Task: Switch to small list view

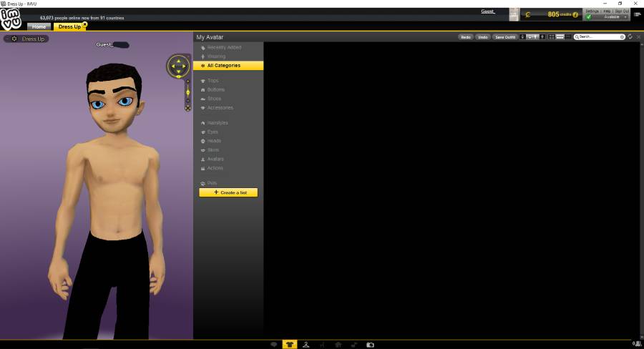Action: pyautogui.click(x=568, y=37)
